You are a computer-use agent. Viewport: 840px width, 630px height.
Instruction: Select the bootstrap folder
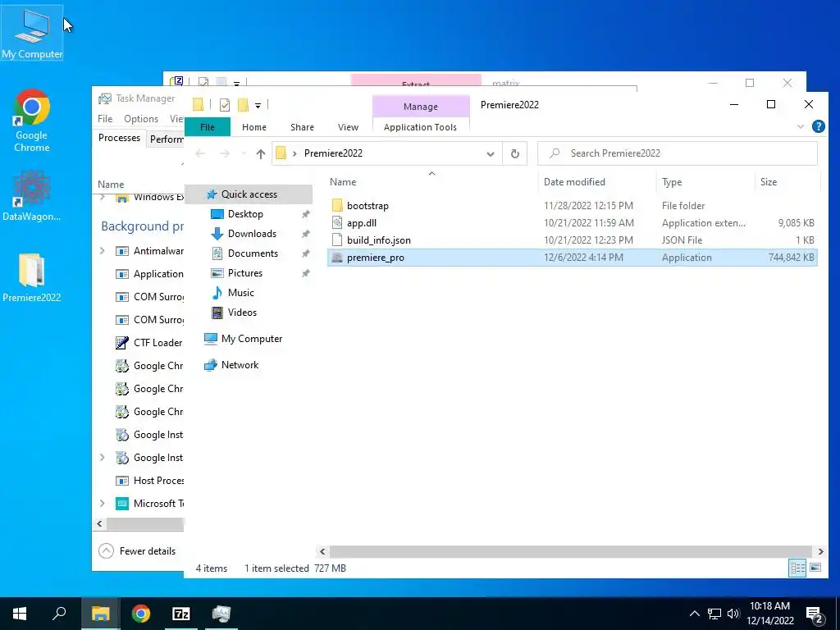pos(572,206)
